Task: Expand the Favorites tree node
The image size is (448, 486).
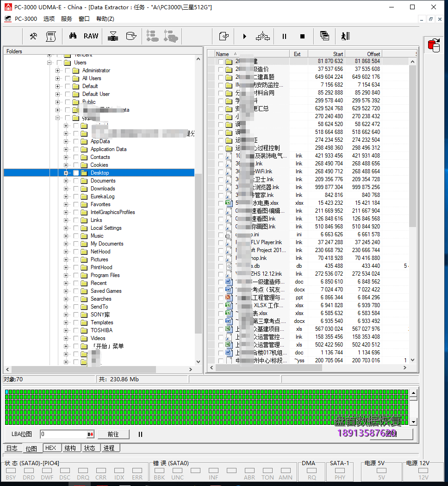Action: coord(66,205)
